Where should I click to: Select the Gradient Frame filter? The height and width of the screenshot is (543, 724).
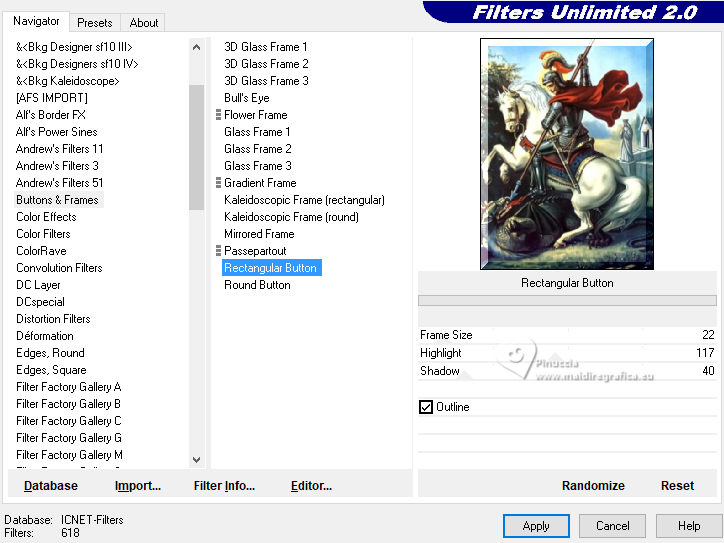(x=260, y=183)
